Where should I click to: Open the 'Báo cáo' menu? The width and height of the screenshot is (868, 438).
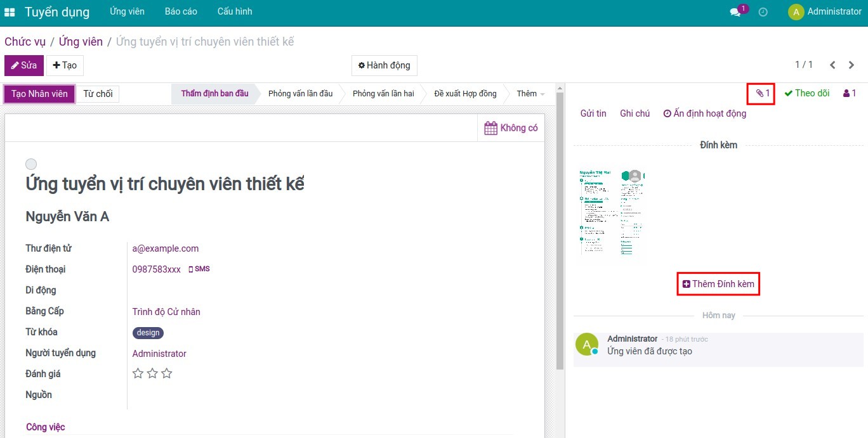(181, 11)
